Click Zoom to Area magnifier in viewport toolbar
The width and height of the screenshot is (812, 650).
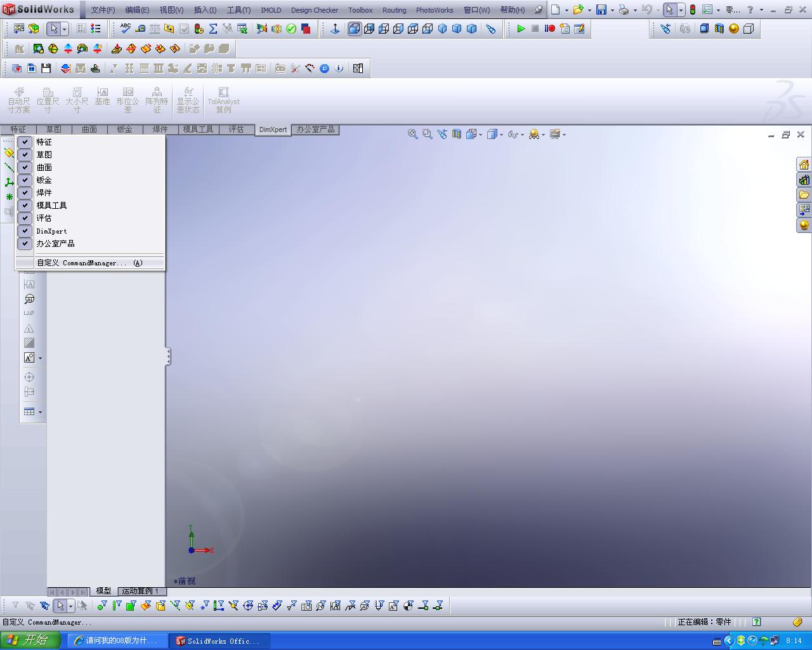pyautogui.click(x=428, y=134)
